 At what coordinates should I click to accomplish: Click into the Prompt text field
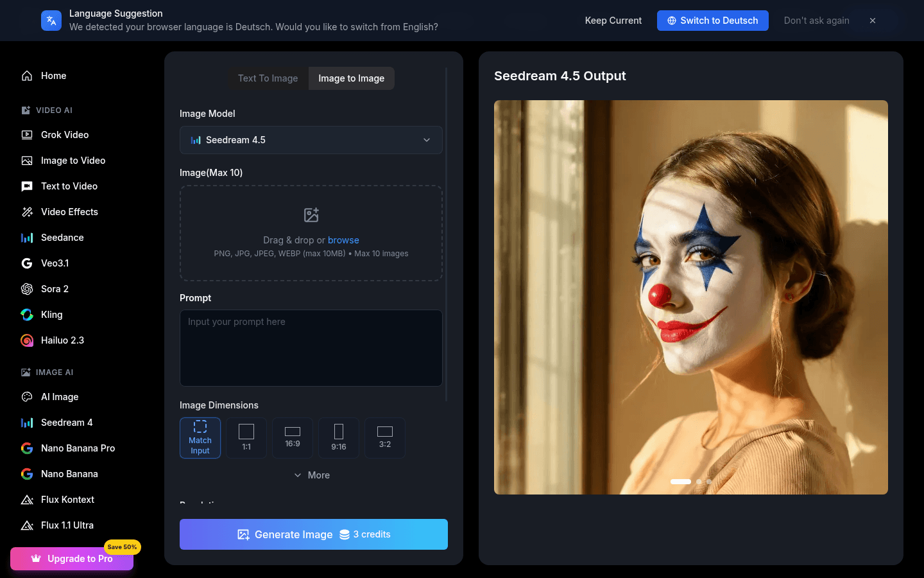point(311,348)
